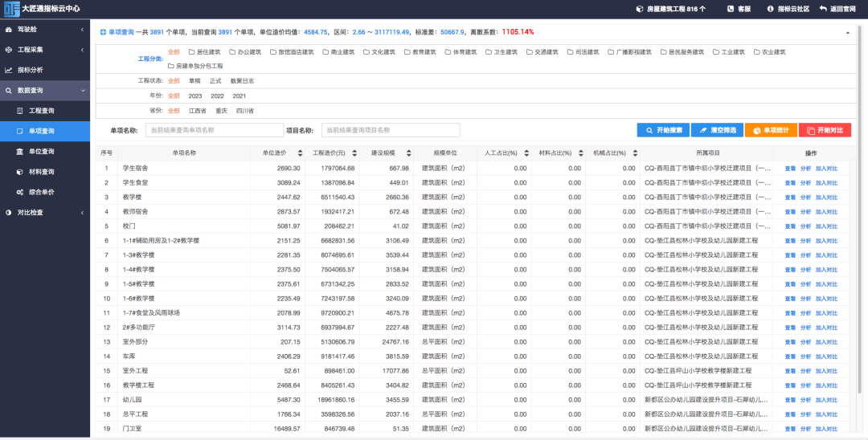Open 单位查询 in the sidebar
The image size is (868, 440).
pos(45,152)
